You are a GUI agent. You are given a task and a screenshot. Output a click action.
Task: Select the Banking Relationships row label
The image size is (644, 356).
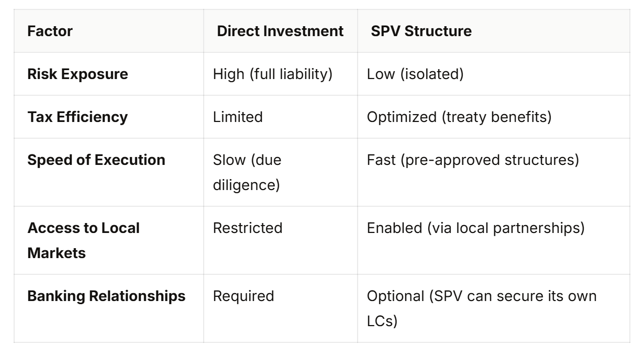[x=106, y=296]
